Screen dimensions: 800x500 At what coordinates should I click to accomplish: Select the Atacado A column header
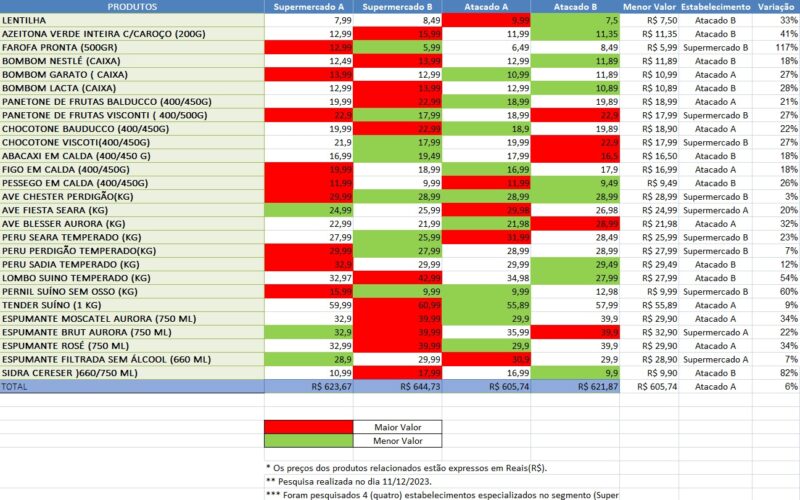click(486, 7)
